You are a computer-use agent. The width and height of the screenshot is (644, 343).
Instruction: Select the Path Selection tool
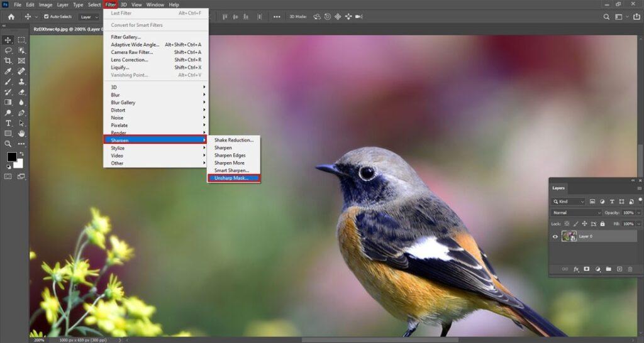pos(21,123)
